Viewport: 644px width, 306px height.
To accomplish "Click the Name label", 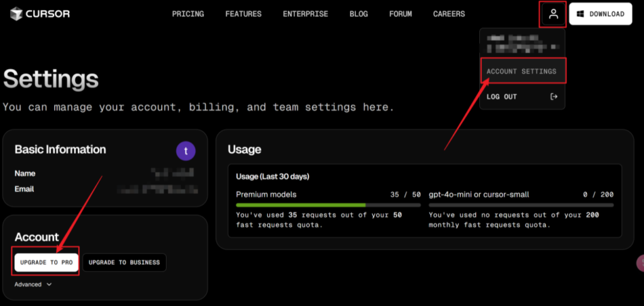I will (25, 173).
